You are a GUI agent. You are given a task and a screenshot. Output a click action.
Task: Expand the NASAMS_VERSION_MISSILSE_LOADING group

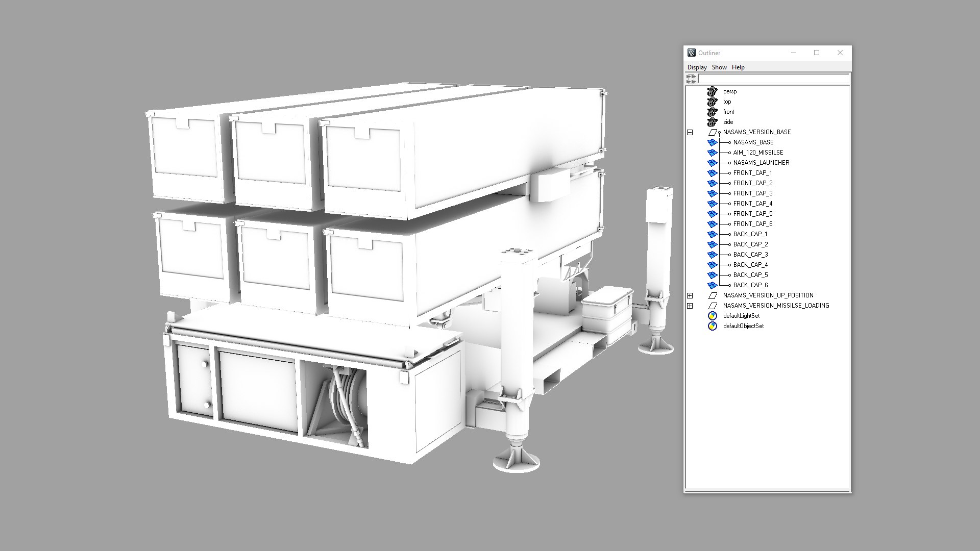tap(690, 306)
